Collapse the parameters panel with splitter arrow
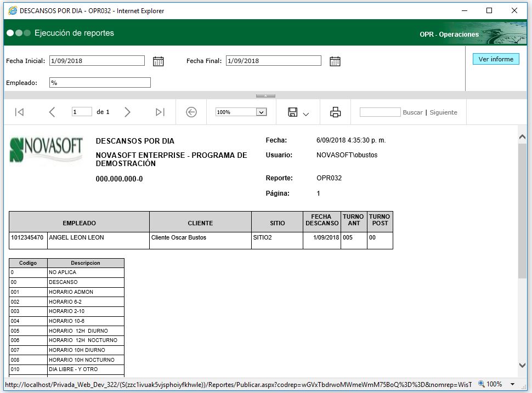This screenshot has width=532, height=393. tap(265, 95)
